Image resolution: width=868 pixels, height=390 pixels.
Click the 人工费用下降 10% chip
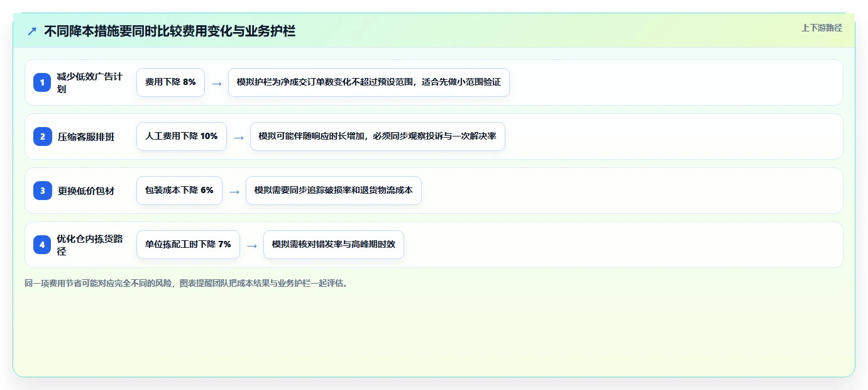tap(182, 136)
